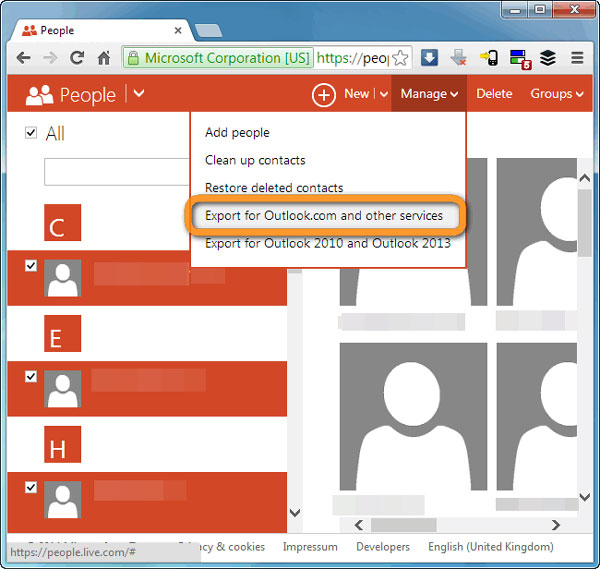Click the People app logo icon
The height and width of the screenshot is (569, 600).
click(39, 95)
